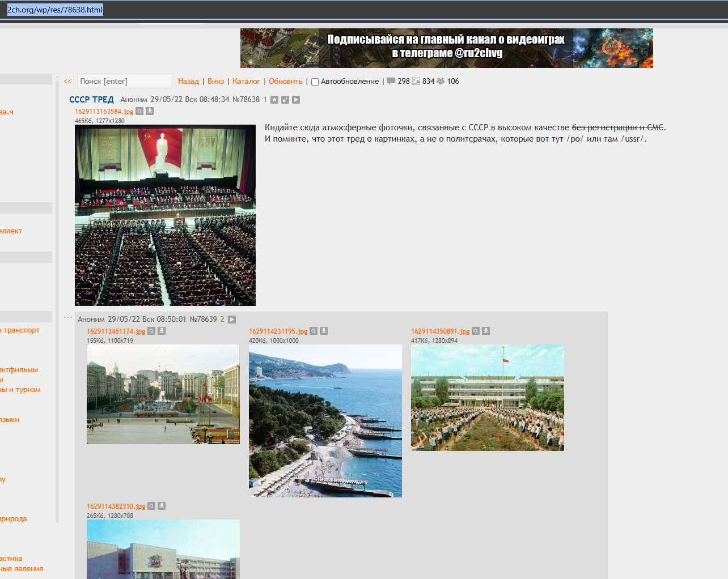Click the Telegram video games channel banner
The height and width of the screenshot is (579, 728).
click(x=447, y=48)
